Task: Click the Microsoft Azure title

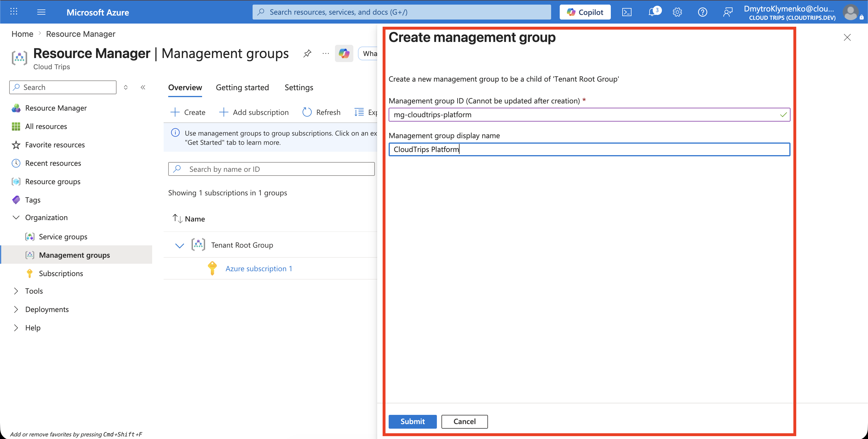Action: click(x=98, y=12)
